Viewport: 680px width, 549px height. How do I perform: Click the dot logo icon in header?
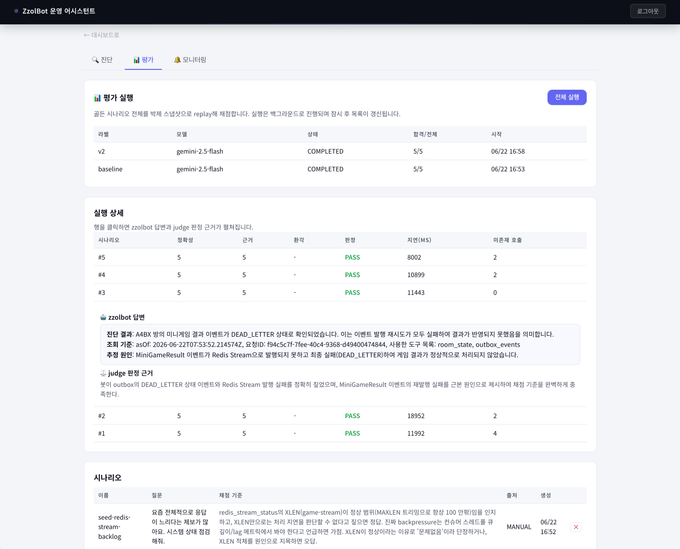[x=16, y=11]
